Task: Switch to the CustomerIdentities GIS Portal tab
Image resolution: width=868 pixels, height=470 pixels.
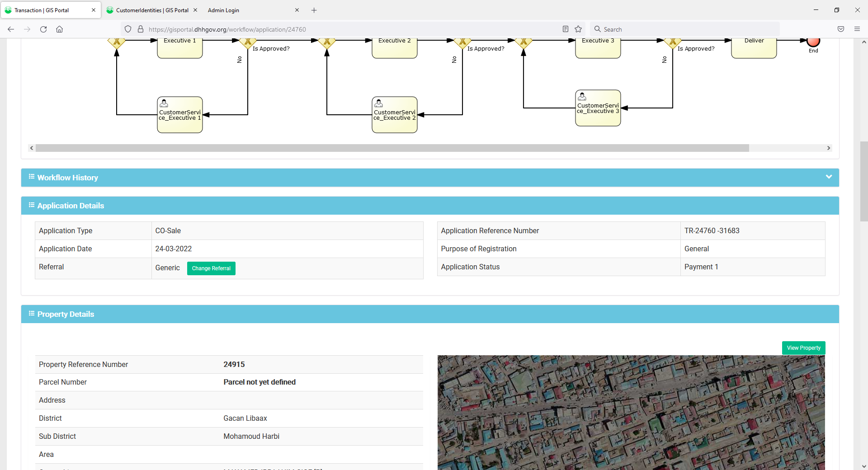Action: (x=152, y=10)
